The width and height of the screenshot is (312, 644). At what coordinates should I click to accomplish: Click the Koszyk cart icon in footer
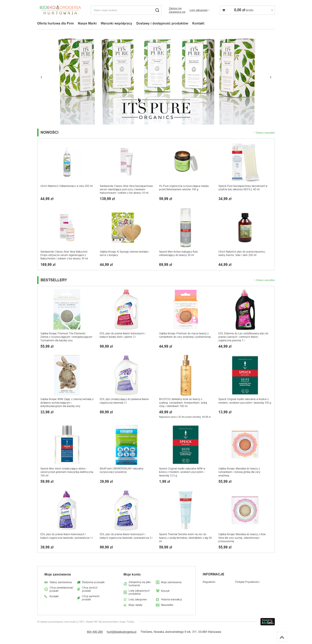point(157,591)
